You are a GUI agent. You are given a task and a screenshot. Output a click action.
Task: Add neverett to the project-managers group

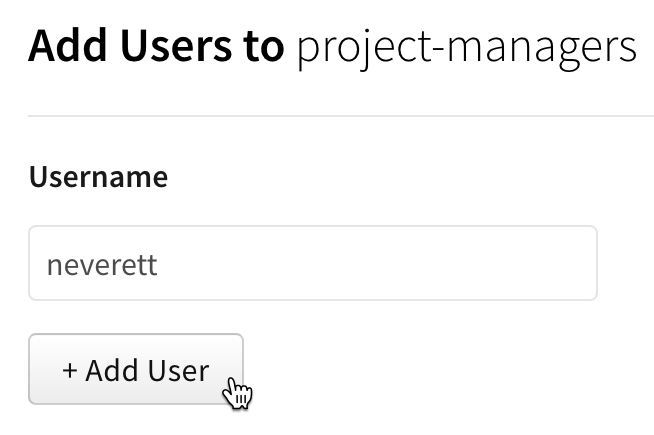pyautogui.click(x=136, y=370)
